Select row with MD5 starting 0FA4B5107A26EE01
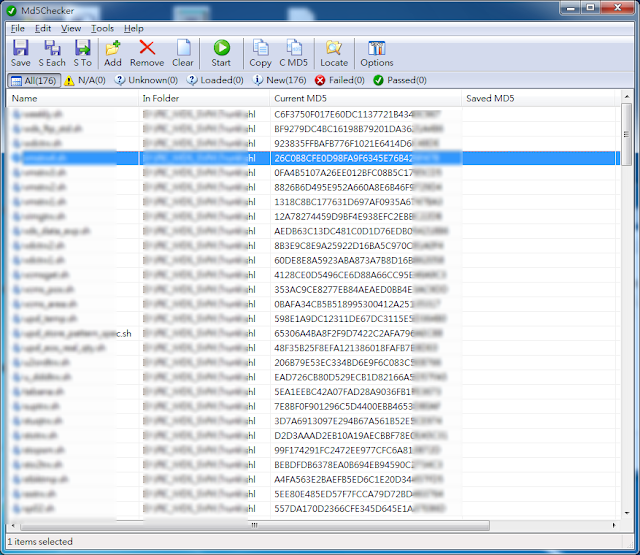 [x=313, y=173]
